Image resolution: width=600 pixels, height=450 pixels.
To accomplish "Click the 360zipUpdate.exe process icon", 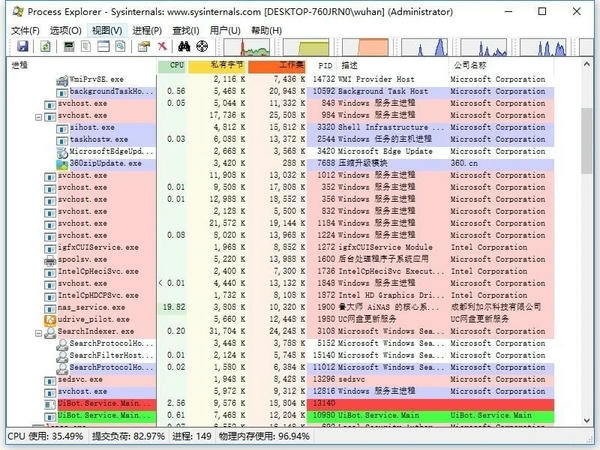I will [x=62, y=164].
